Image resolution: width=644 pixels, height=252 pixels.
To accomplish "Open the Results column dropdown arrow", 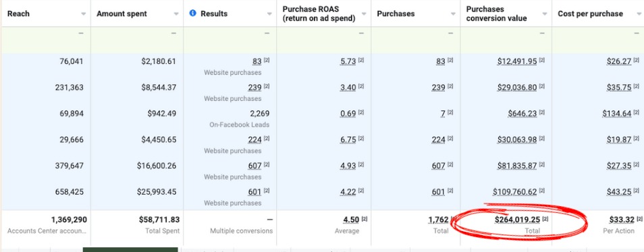I will [269, 14].
